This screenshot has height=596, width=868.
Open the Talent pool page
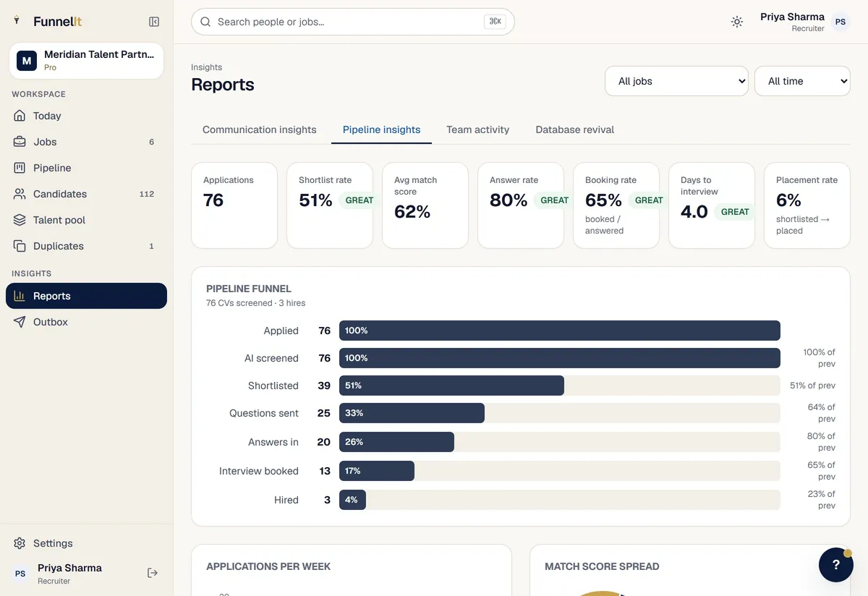pos(86,220)
